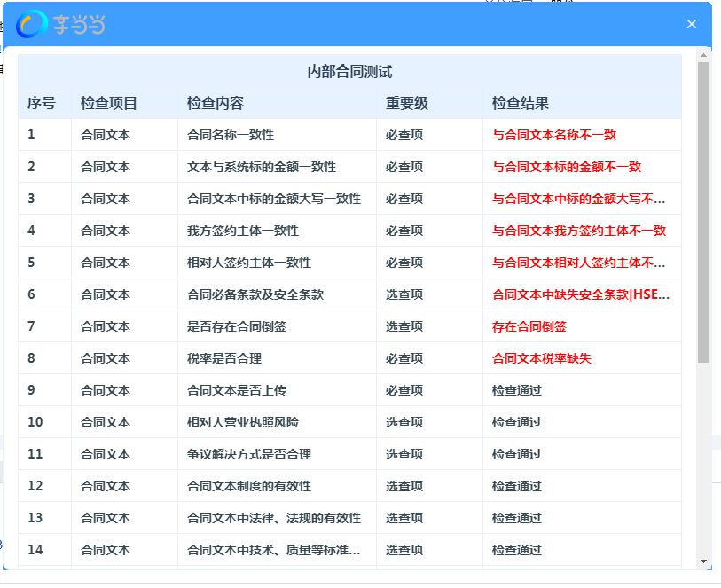Click the 李当当 logo icon in header

(32, 25)
